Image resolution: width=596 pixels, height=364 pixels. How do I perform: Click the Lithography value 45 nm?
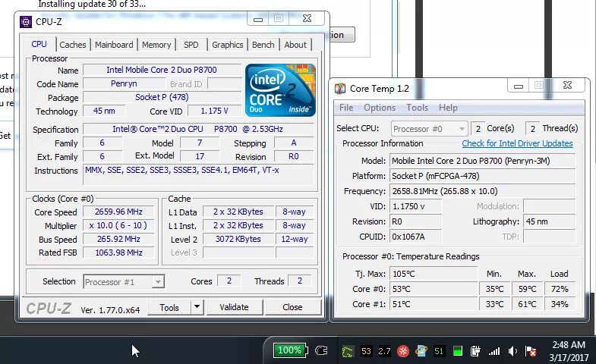pos(549,221)
